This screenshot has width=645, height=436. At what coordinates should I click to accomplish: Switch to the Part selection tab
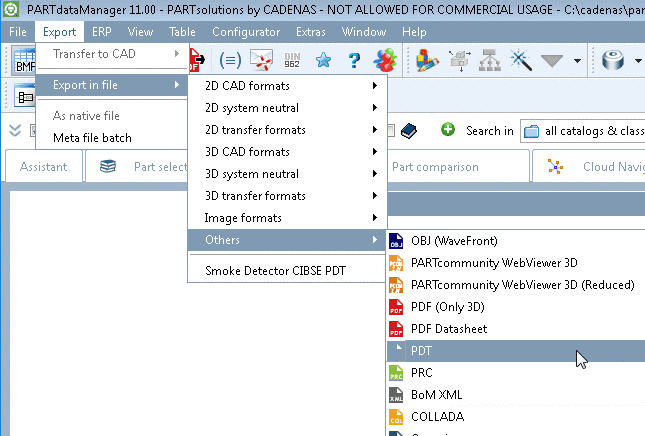(137, 167)
